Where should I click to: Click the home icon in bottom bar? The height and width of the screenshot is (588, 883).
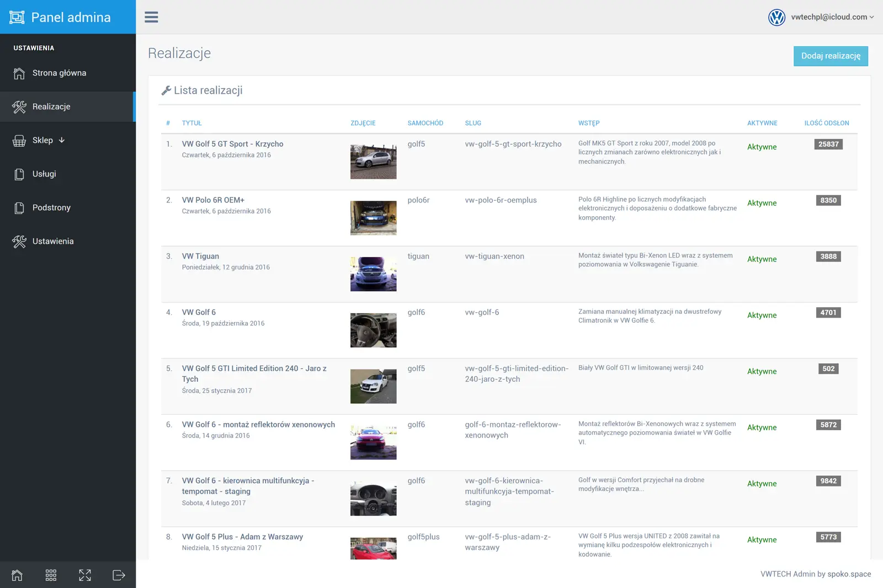click(17, 575)
